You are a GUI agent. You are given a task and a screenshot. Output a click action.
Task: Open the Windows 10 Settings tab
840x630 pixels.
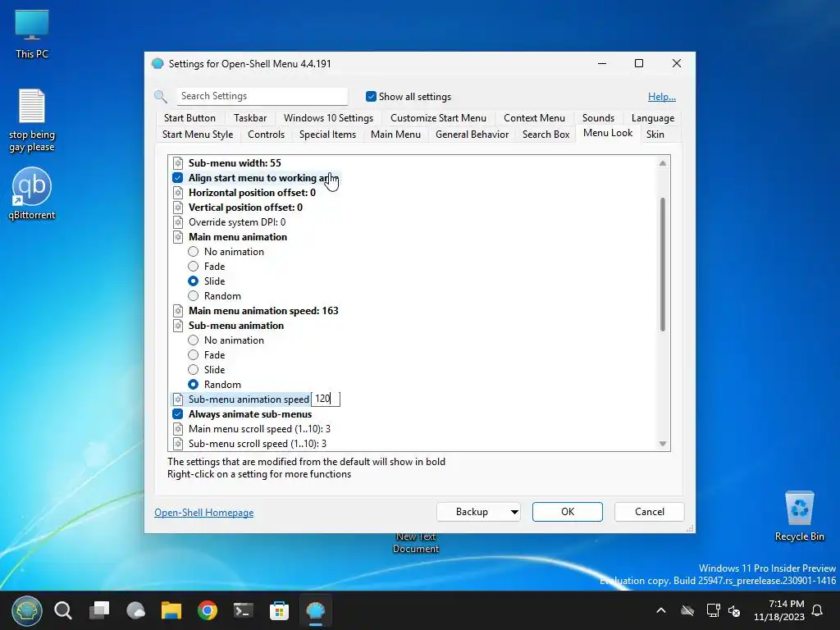click(x=328, y=118)
